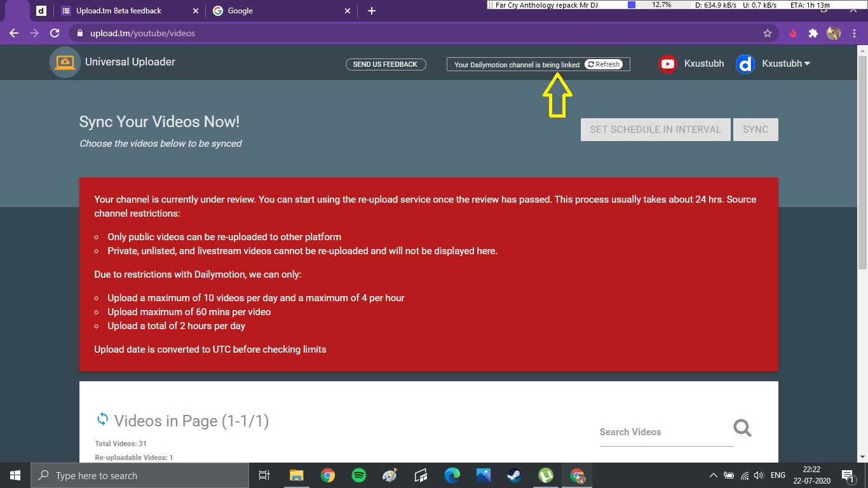
Task: Close the Upload.tm Beta feedback tab
Action: click(196, 11)
